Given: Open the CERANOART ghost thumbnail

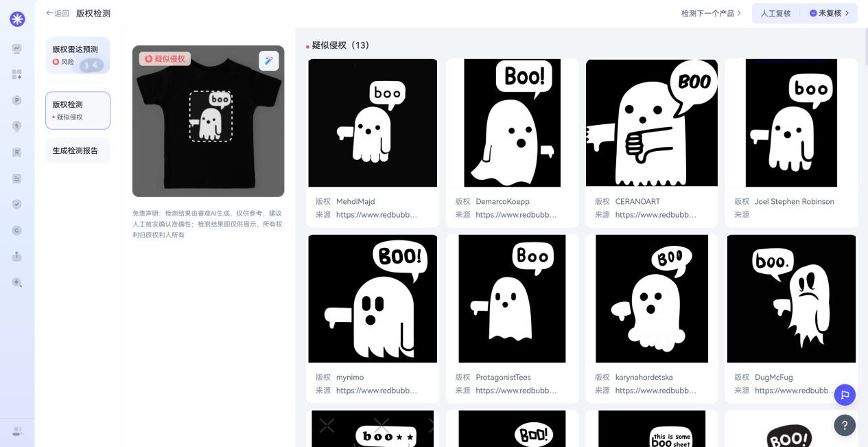Looking at the screenshot, I should click(651, 123).
